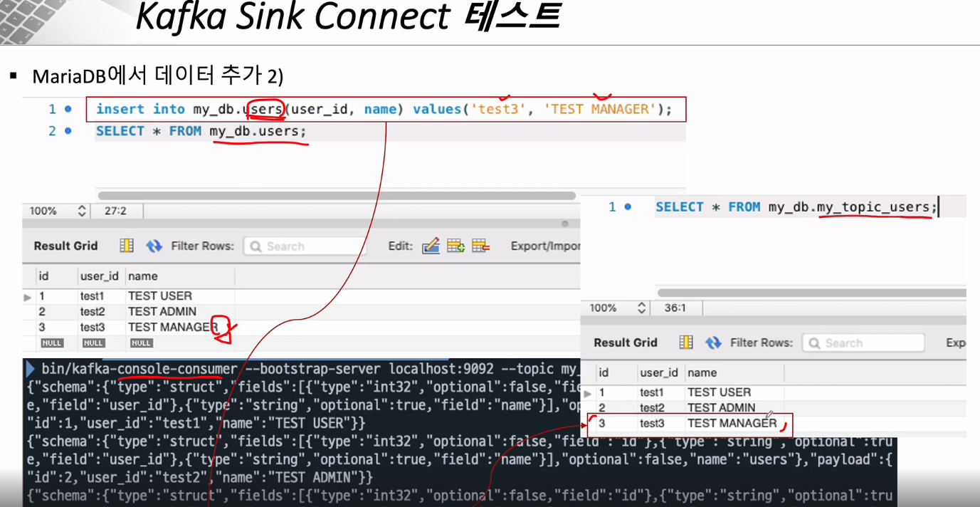This screenshot has height=507, width=980.
Task: Click the SELECT * FROM my_db.users statement
Action: 201,131
